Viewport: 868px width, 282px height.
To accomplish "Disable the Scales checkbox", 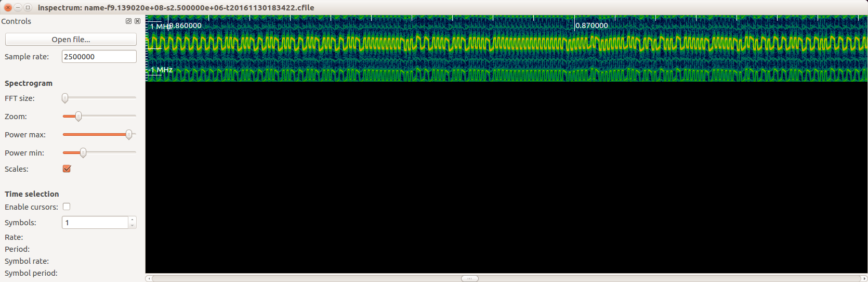I will click(67, 169).
